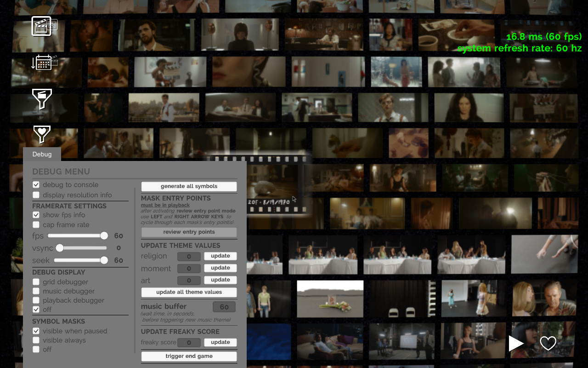Enable the playback debugger option
Image resolution: width=588 pixels, height=368 pixels.
pos(36,300)
